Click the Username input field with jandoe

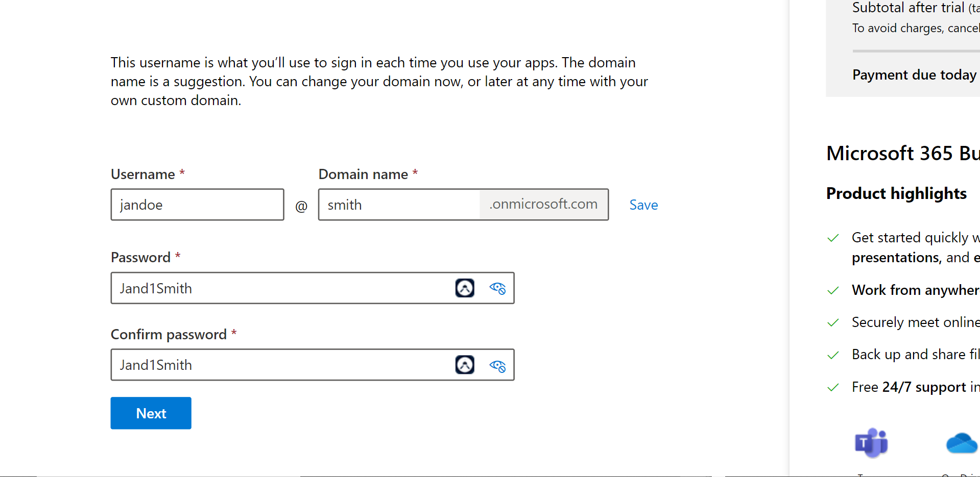point(197,205)
